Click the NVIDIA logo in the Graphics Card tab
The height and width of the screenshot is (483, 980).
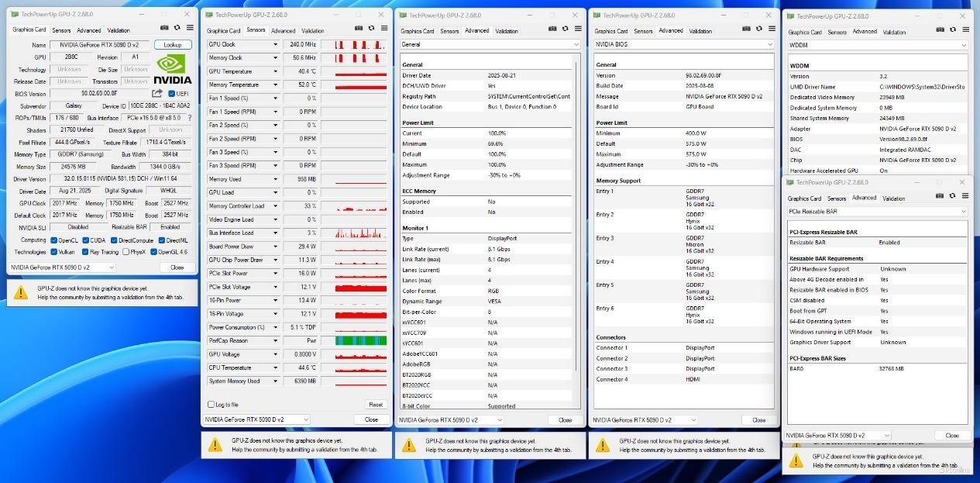click(173, 68)
